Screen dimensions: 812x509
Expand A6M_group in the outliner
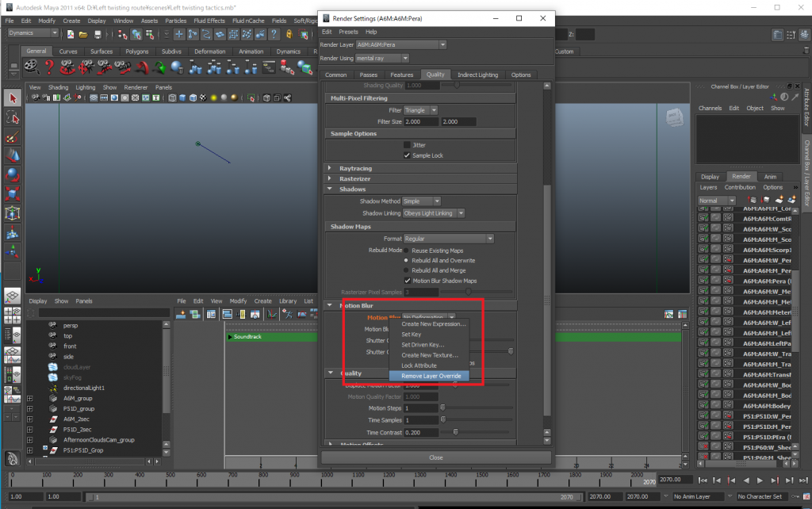pyautogui.click(x=30, y=399)
